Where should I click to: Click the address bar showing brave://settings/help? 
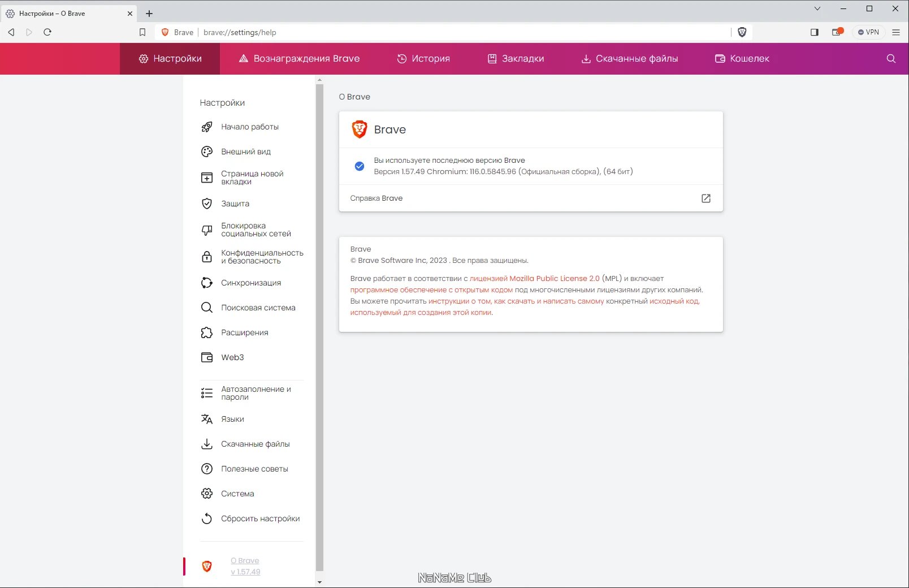pos(240,32)
